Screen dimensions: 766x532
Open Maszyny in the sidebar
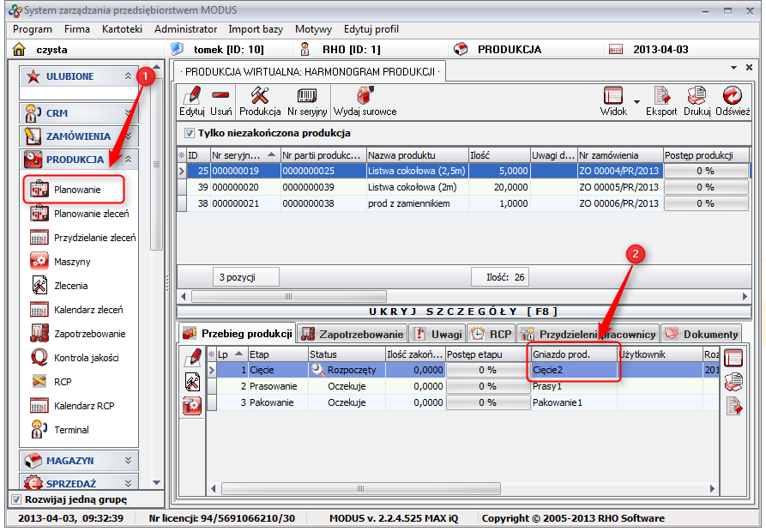click(x=72, y=262)
